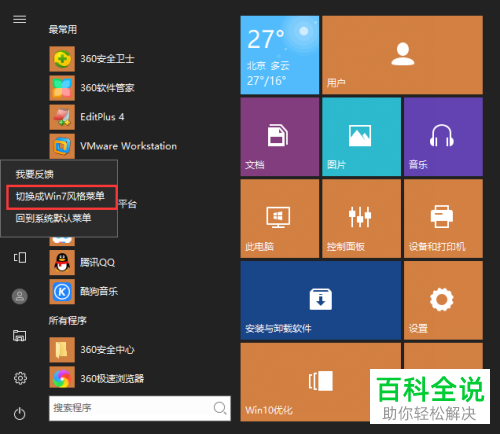Open the Win10优化 tile
Image resolution: width=500 pixels, height=434 pixels.
click(x=321, y=382)
